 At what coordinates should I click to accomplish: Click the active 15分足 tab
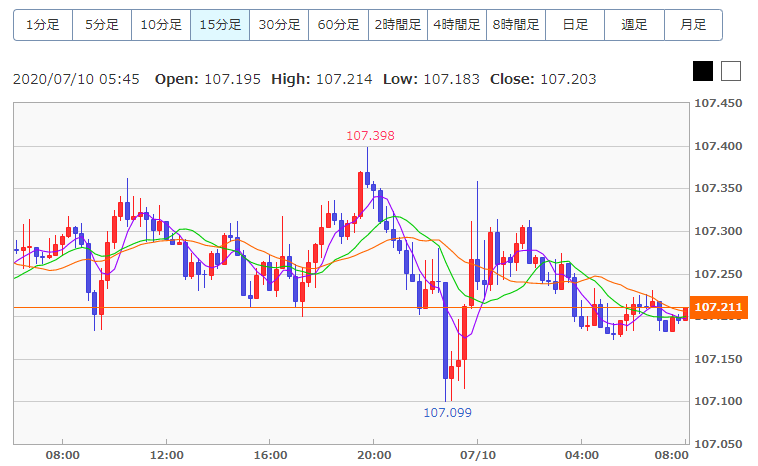click(220, 25)
